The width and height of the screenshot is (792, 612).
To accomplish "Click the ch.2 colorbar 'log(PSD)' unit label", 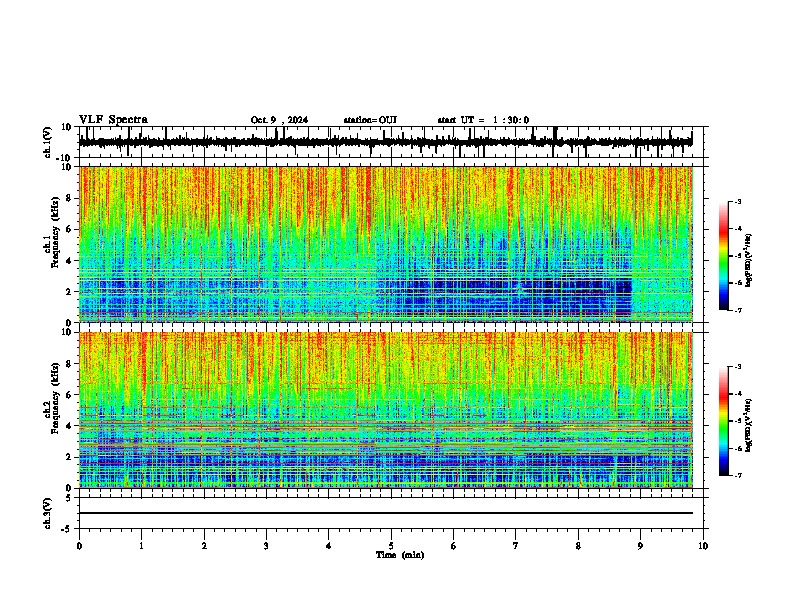I will click(x=749, y=425).
